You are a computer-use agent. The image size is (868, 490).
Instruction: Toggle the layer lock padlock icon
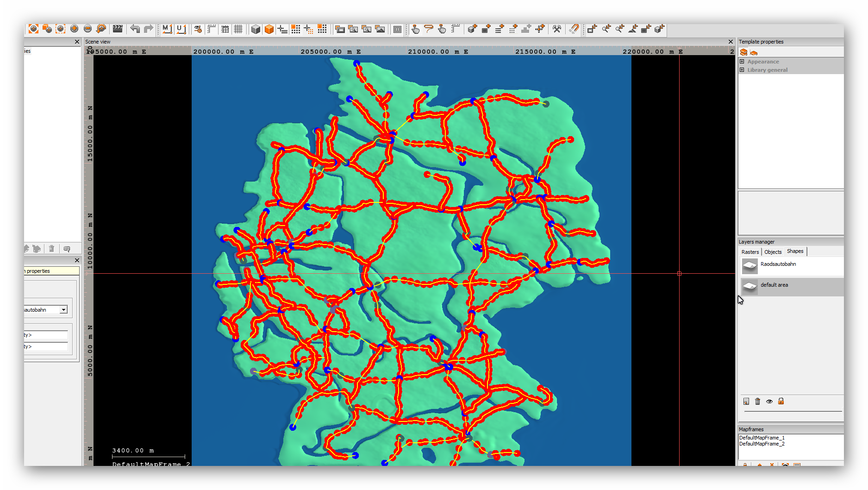point(781,402)
